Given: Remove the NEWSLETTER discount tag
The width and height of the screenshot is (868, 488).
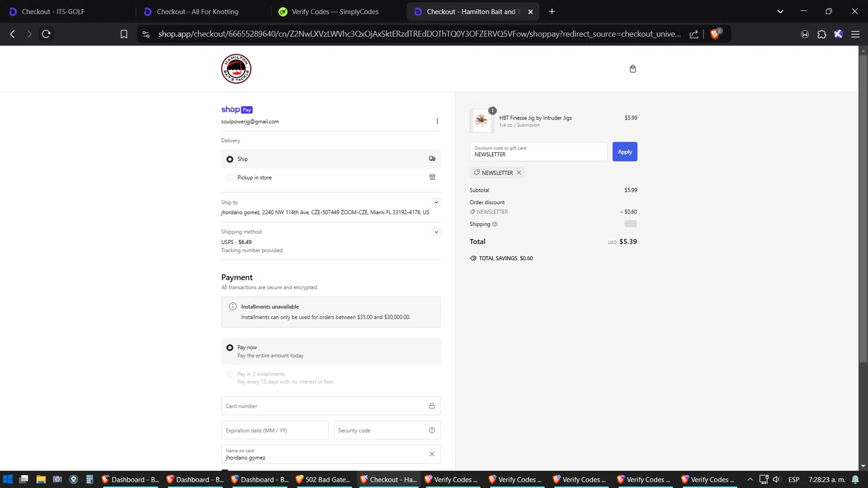Looking at the screenshot, I should pyautogui.click(x=519, y=172).
